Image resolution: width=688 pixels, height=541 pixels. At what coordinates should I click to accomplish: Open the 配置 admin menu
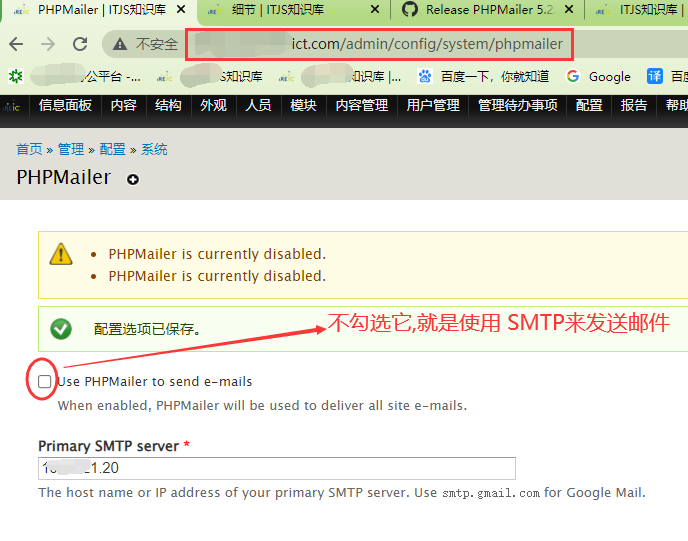pyautogui.click(x=589, y=105)
